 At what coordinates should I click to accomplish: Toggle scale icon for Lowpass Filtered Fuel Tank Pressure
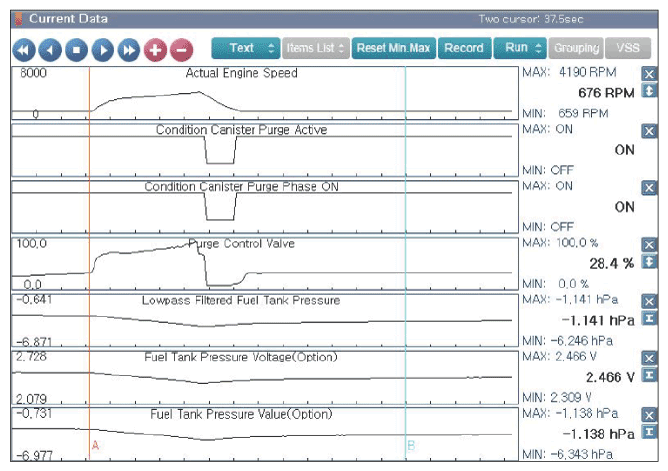649,318
